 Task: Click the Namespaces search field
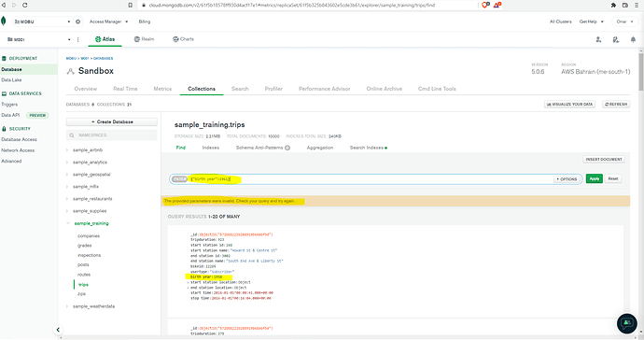(x=112, y=135)
